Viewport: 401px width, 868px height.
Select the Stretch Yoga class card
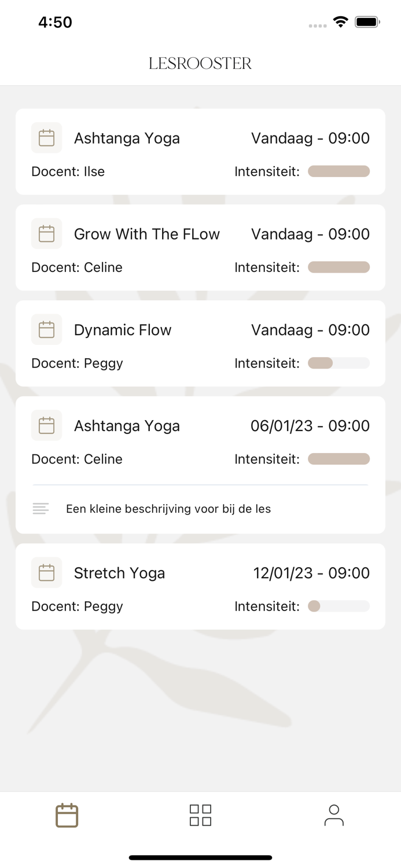click(x=200, y=586)
